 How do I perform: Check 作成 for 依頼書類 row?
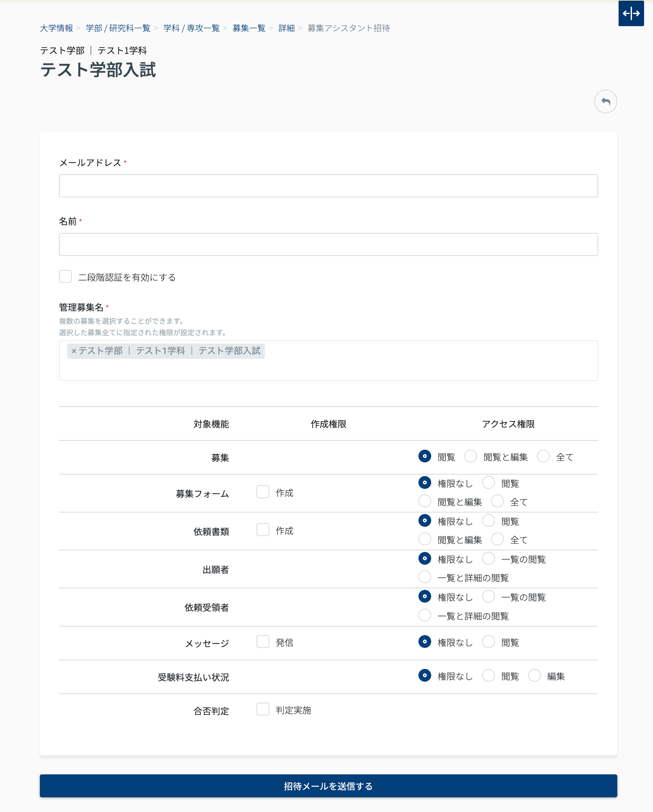coord(263,530)
